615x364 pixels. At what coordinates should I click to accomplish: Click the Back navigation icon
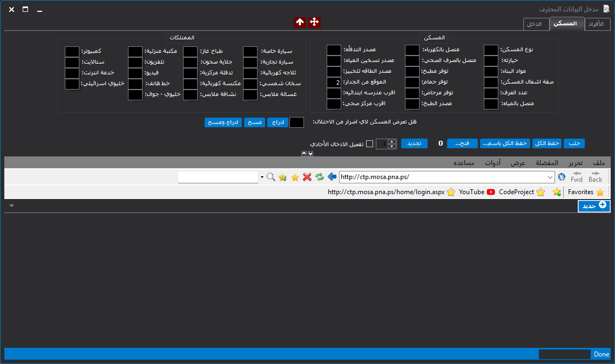[595, 177]
